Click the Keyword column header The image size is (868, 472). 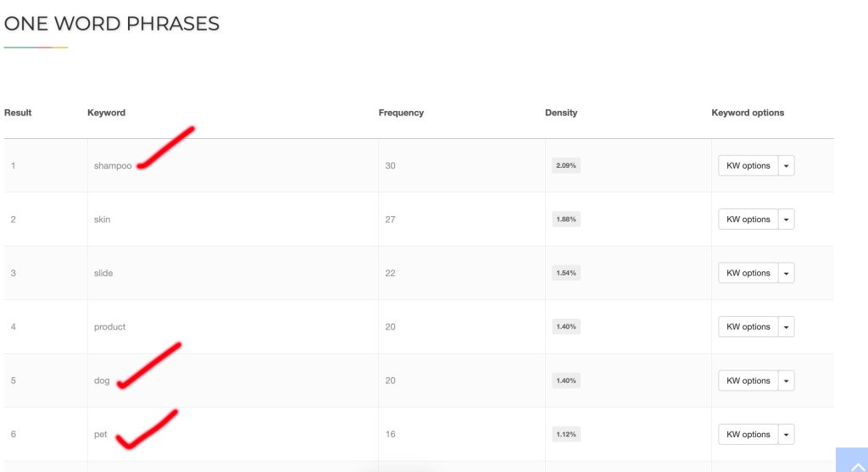(x=106, y=113)
